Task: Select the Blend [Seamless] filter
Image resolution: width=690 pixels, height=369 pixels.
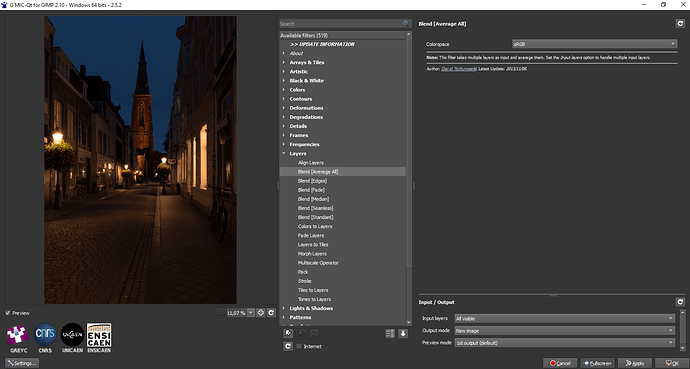Action: (316, 208)
